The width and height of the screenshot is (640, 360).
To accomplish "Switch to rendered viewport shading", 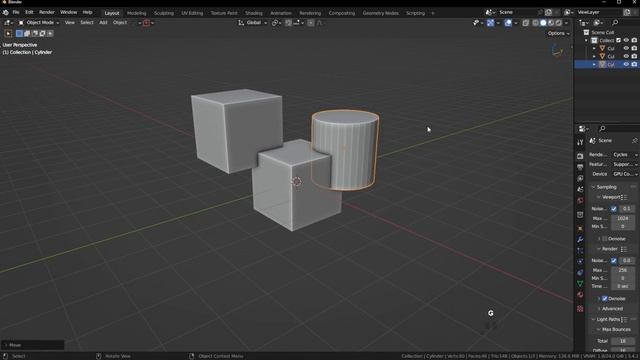I will pyautogui.click(x=559, y=23).
